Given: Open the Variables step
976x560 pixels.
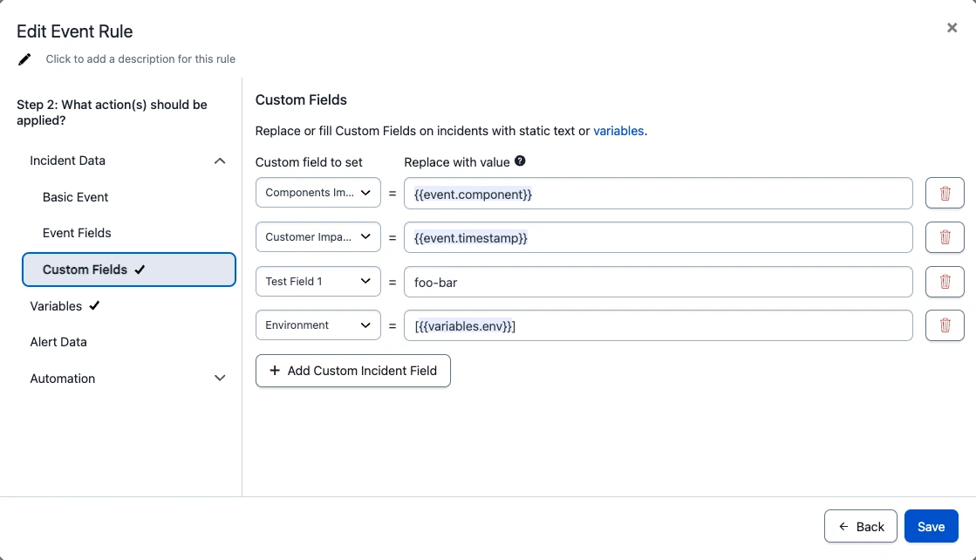Looking at the screenshot, I should click(x=57, y=306).
